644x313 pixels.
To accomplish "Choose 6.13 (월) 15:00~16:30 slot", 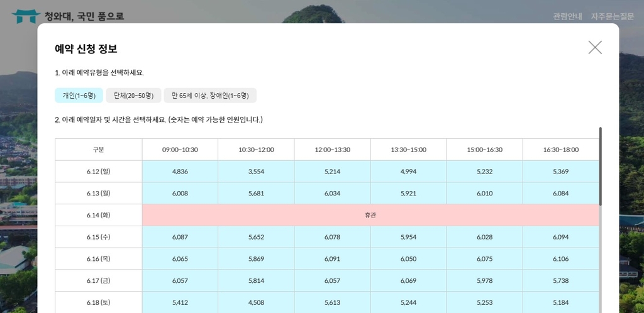I will click(484, 194).
